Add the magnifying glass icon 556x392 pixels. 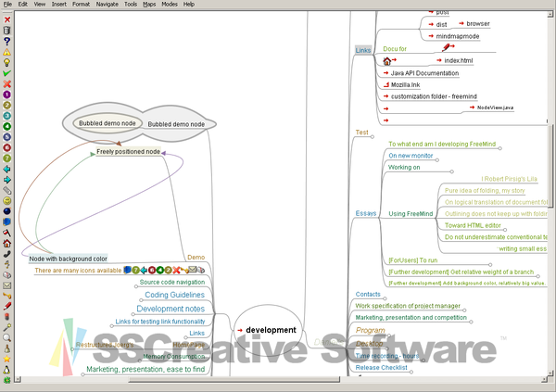[x=6, y=337]
